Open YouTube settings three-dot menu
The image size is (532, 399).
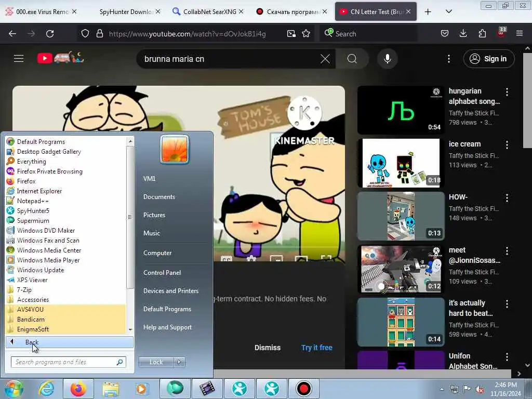coord(448,59)
